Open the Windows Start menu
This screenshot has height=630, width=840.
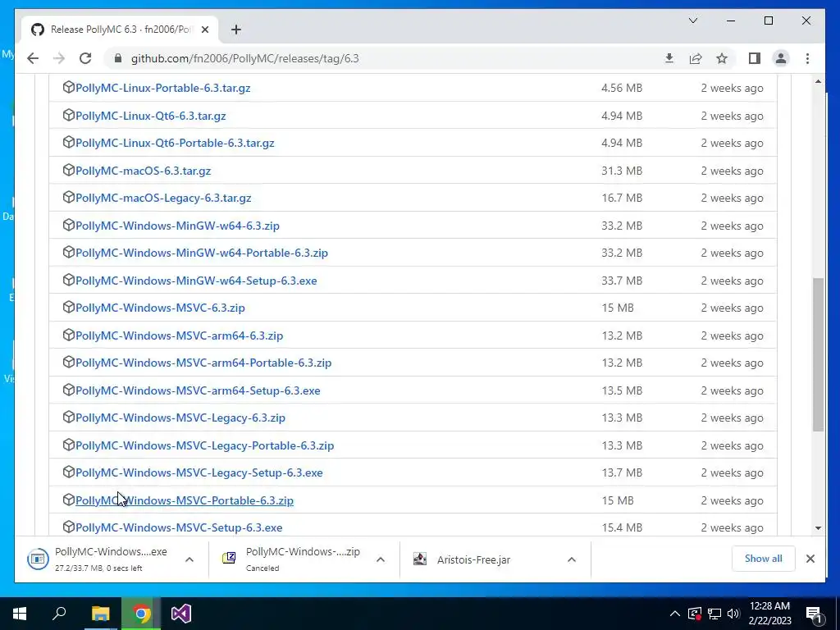[20, 614]
